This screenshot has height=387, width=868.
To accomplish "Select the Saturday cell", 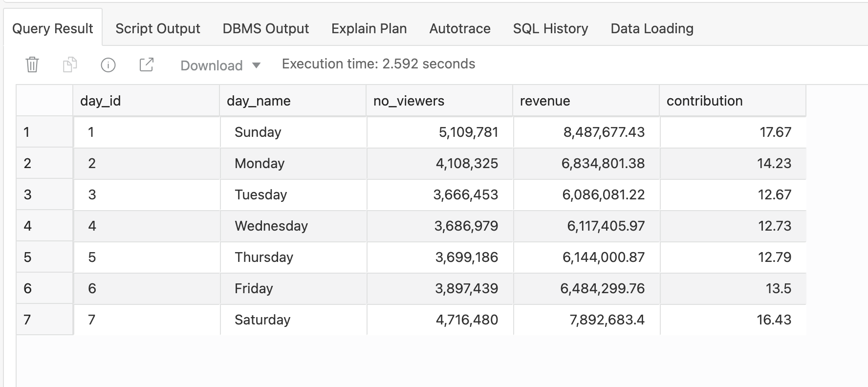I will tap(293, 320).
